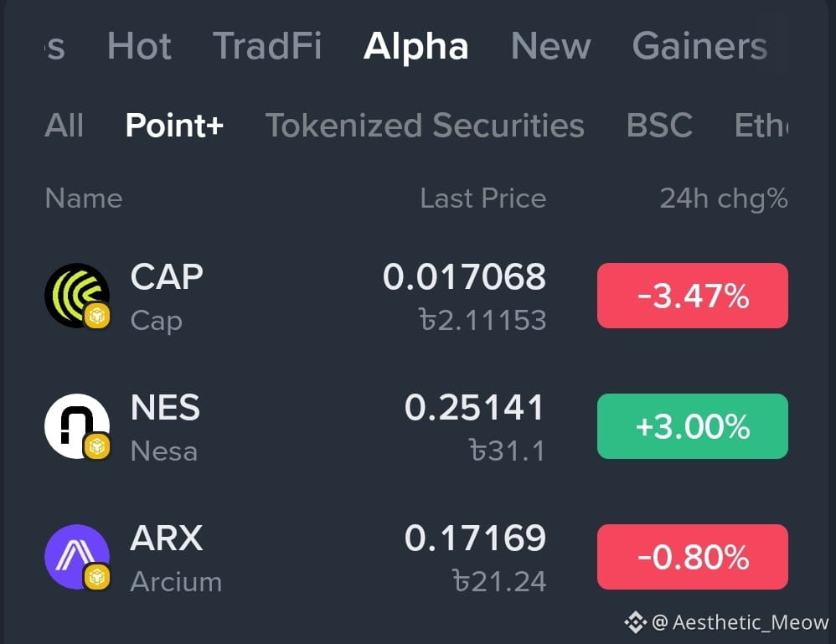Select the All filter
This screenshot has width=836, height=644.
[64, 126]
